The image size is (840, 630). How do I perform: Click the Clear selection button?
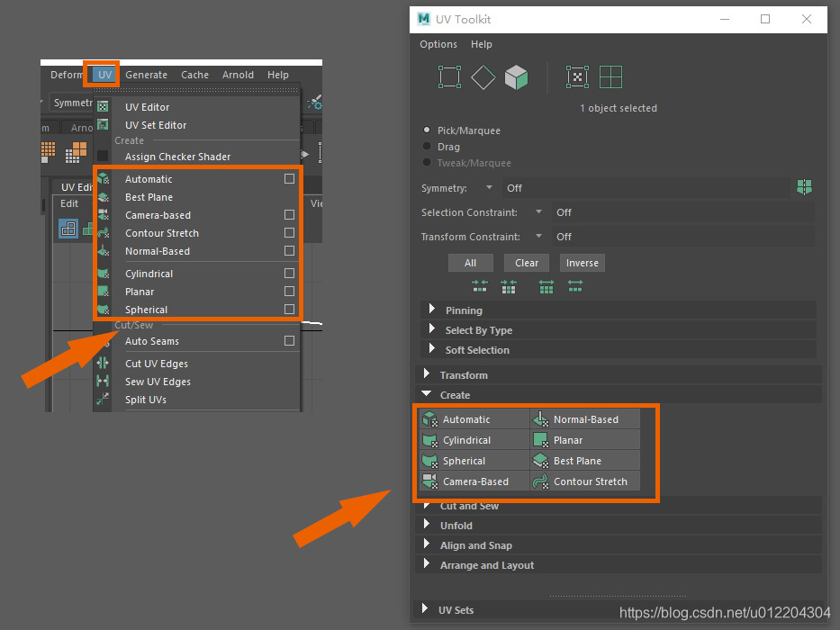(527, 263)
